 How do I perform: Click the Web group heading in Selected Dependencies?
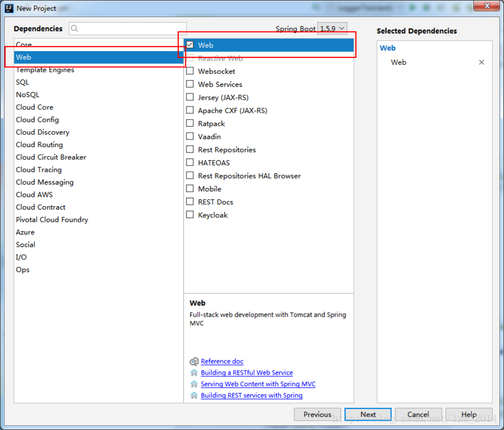point(387,49)
